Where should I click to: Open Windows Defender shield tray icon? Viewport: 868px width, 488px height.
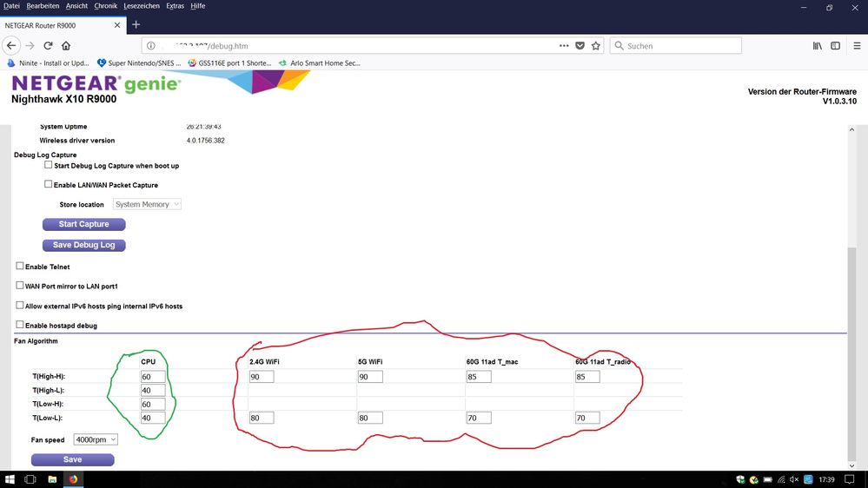click(740, 479)
